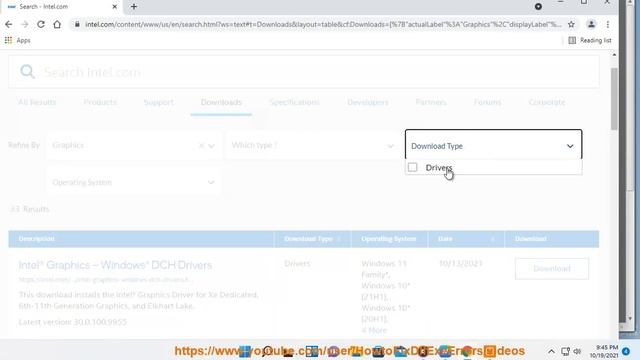This screenshot has width=640, height=360.
Task: Focus the Search Intel.com field
Action: [304, 72]
